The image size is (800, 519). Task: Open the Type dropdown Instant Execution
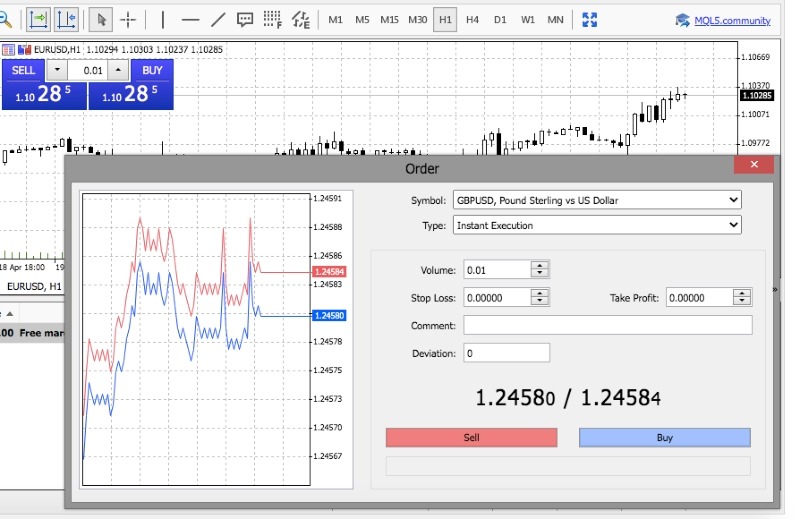point(597,225)
